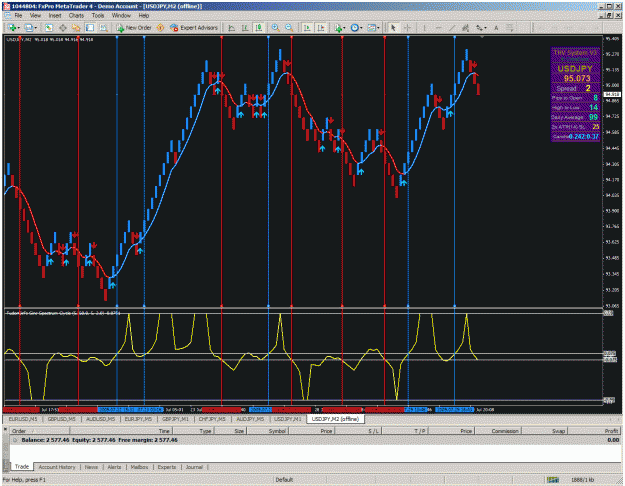Sort orders by the Type column header
The height and width of the screenshot is (486, 625).
[x=193, y=431]
